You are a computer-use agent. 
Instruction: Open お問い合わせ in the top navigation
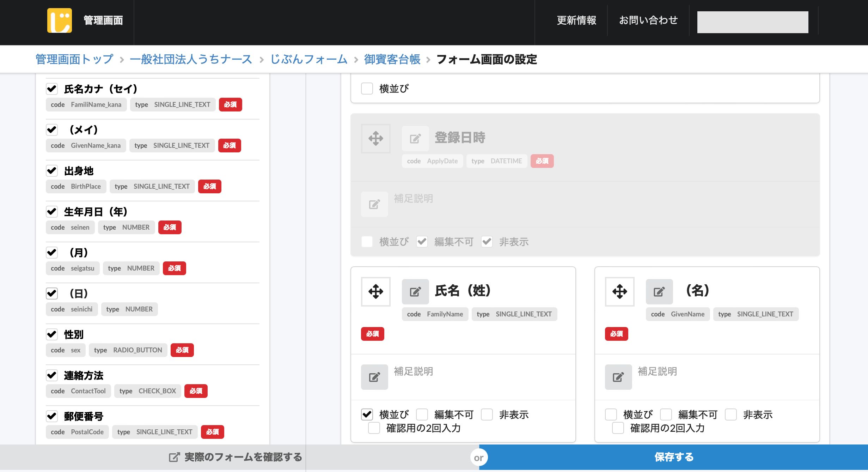click(648, 20)
